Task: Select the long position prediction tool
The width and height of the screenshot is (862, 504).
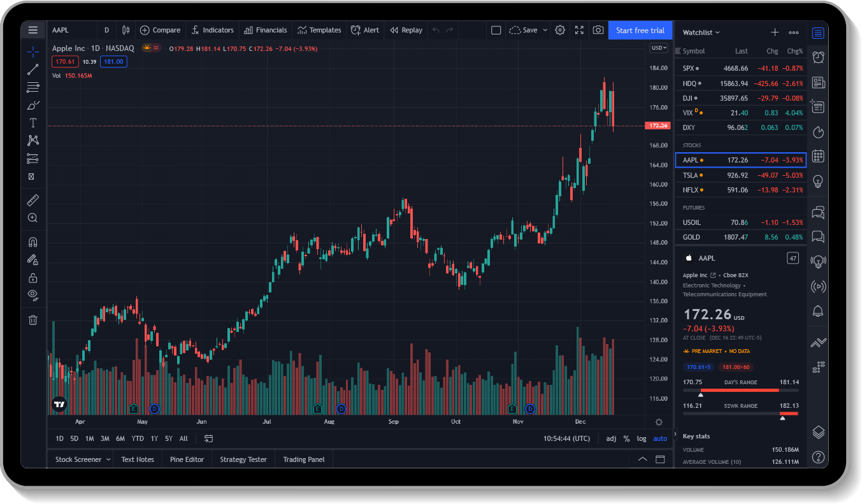Action: click(x=33, y=159)
